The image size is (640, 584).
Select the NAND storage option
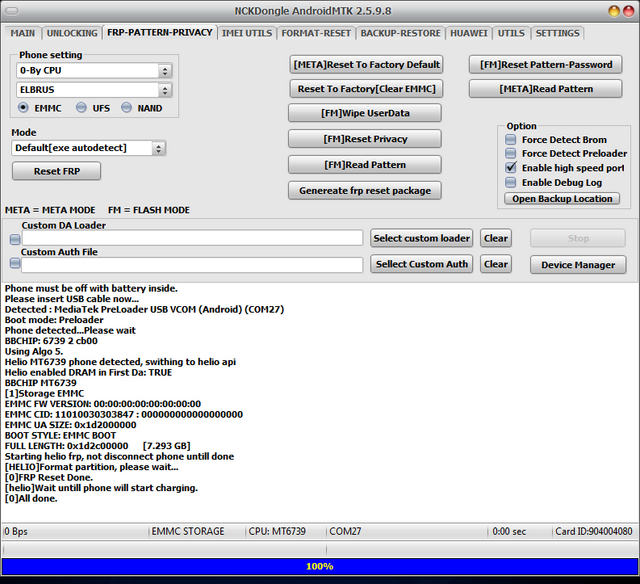click(127, 108)
